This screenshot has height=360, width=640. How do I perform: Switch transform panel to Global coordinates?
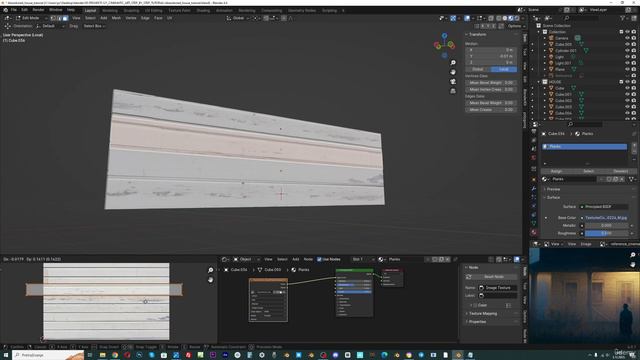tap(478, 69)
